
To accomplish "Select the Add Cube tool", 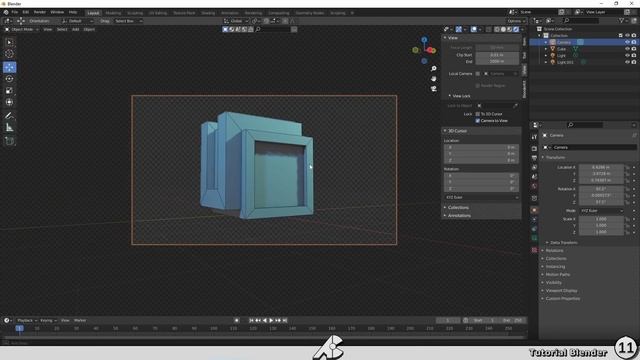I will (9, 141).
